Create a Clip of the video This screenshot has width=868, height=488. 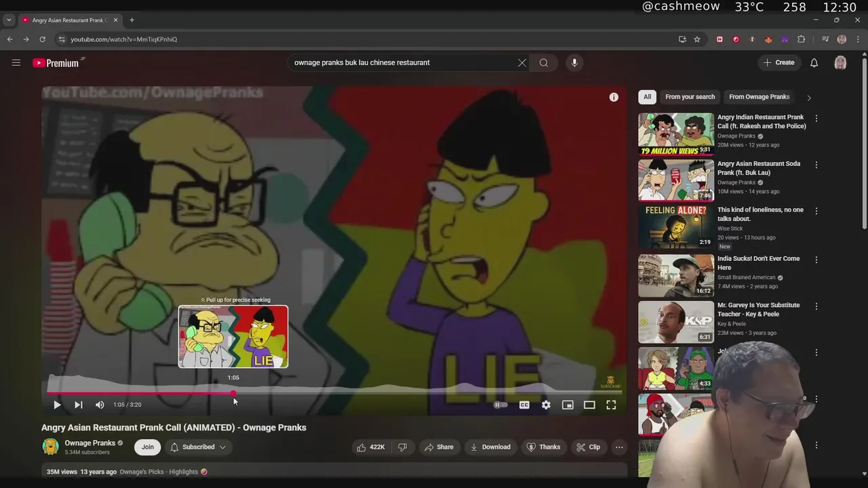[x=588, y=447]
